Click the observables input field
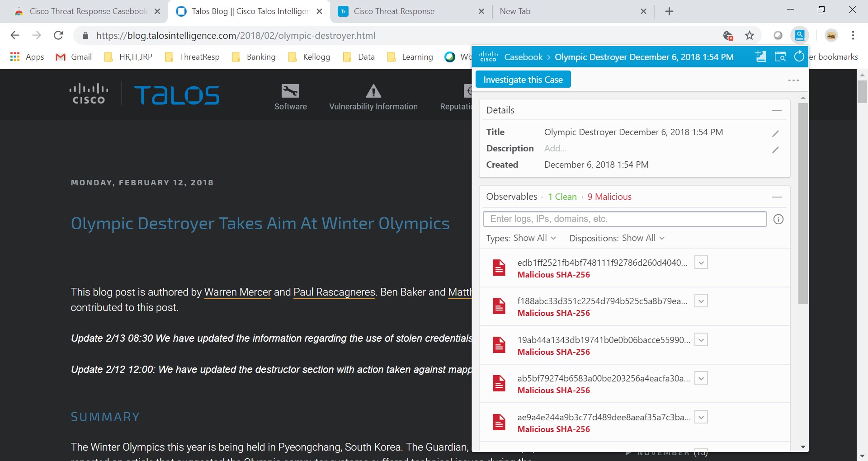Screen dimensions: 868x461 coord(624,219)
